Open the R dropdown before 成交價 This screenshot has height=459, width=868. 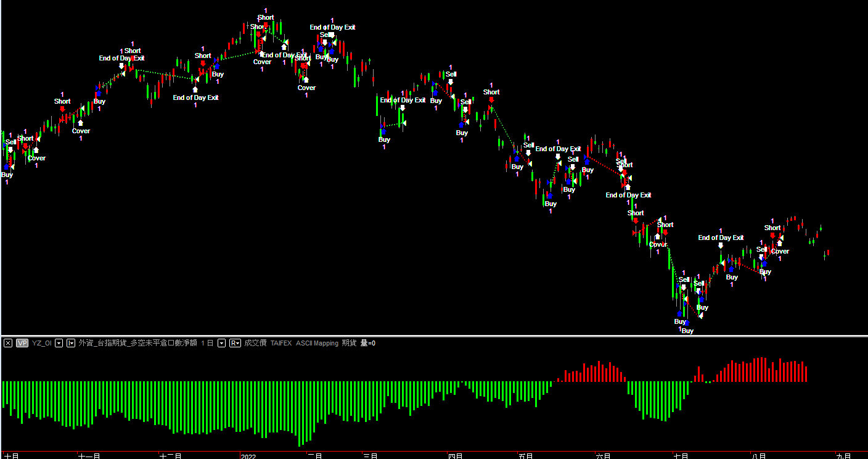click(x=235, y=343)
